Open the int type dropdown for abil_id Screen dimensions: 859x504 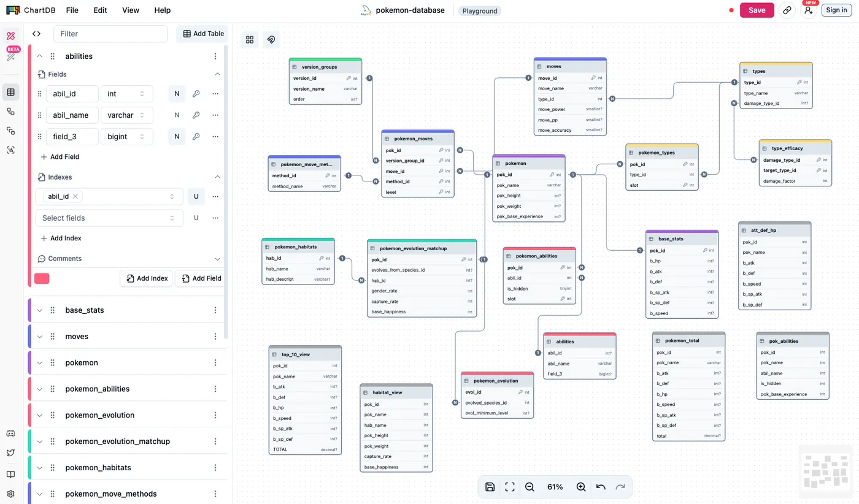(126, 94)
